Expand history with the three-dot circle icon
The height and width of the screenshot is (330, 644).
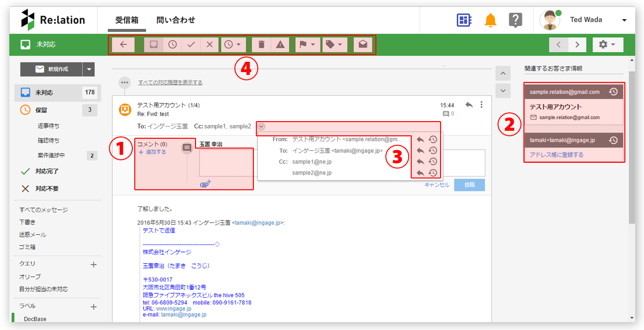pyautogui.click(x=125, y=82)
